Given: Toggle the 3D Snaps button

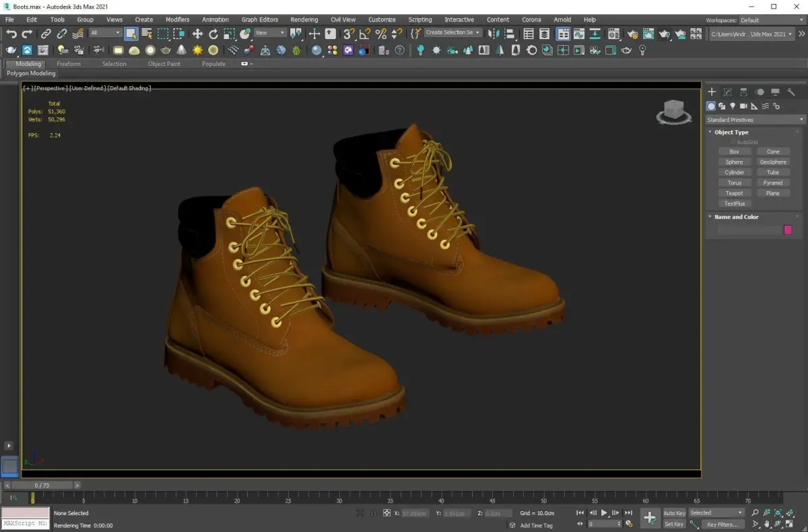Looking at the screenshot, I should click(x=349, y=34).
